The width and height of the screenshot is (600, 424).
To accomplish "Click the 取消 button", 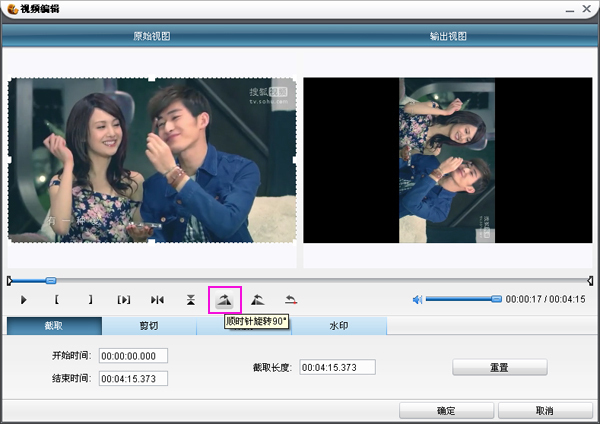I will click(x=544, y=411).
